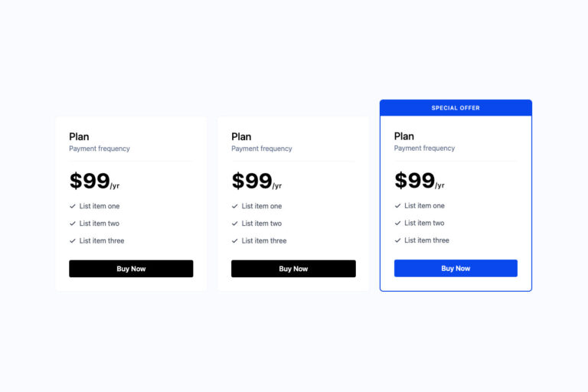Click the checkmark icon beside first card's List item three
The width and height of the screenshot is (588, 392).
pyautogui.click(x=73, y=241)
